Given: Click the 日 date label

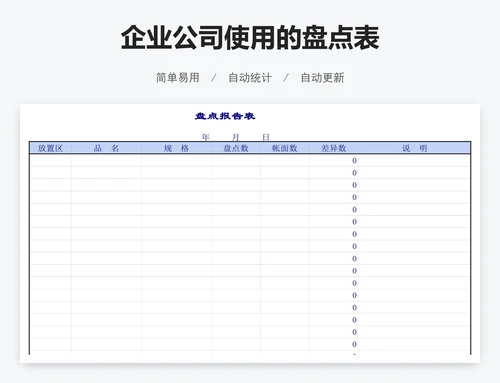Looking at the screenshot, I should [266, 137].
